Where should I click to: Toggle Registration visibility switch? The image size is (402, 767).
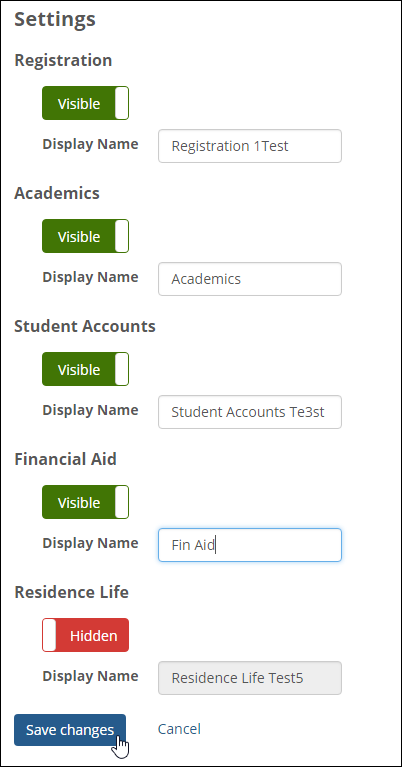tap(86, 103)
